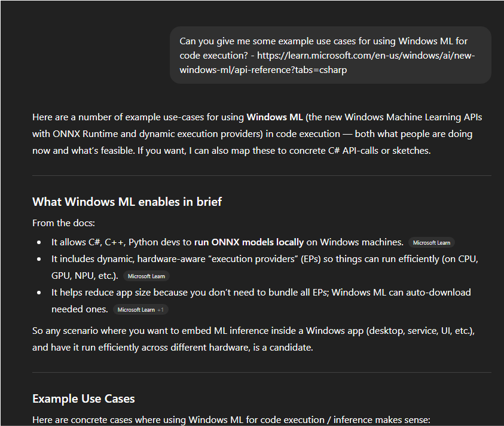Click the bullet about hardware-aware execution providers
Screen dimensions: 504x426
(263, 259)
